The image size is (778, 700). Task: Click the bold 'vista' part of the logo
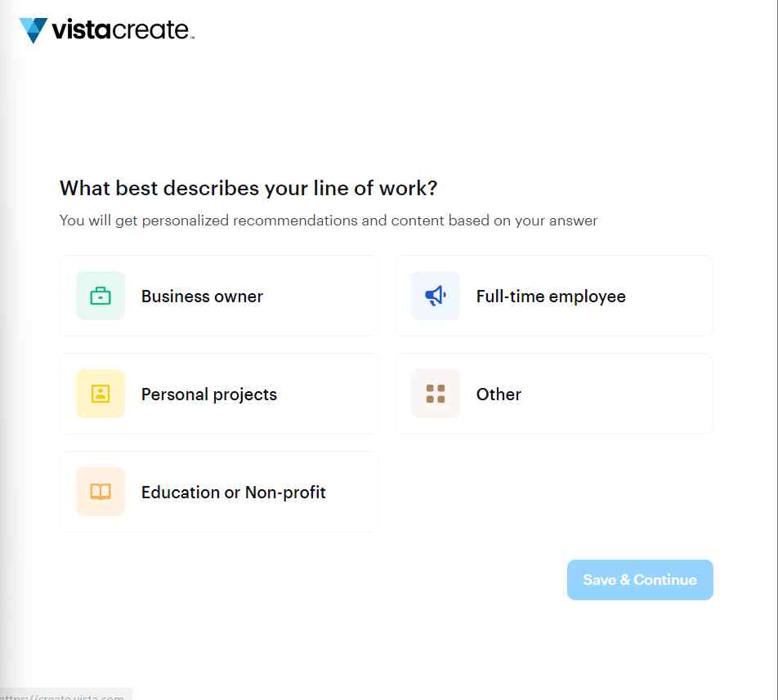point(82,29)
